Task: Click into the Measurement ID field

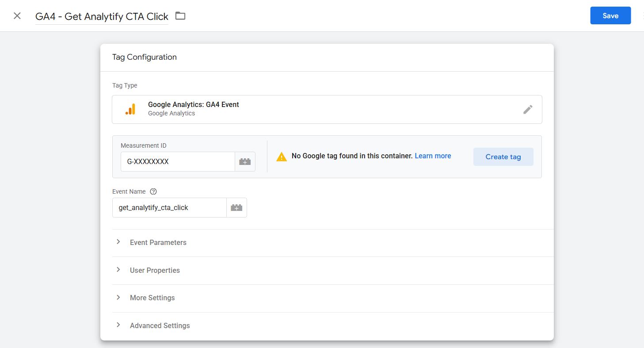Action: 178,162
